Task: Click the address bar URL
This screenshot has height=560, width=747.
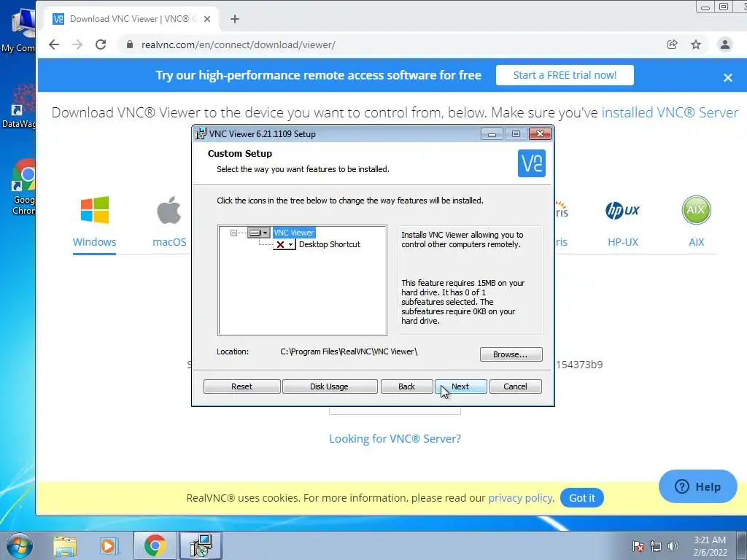Action: pos(239,44)
